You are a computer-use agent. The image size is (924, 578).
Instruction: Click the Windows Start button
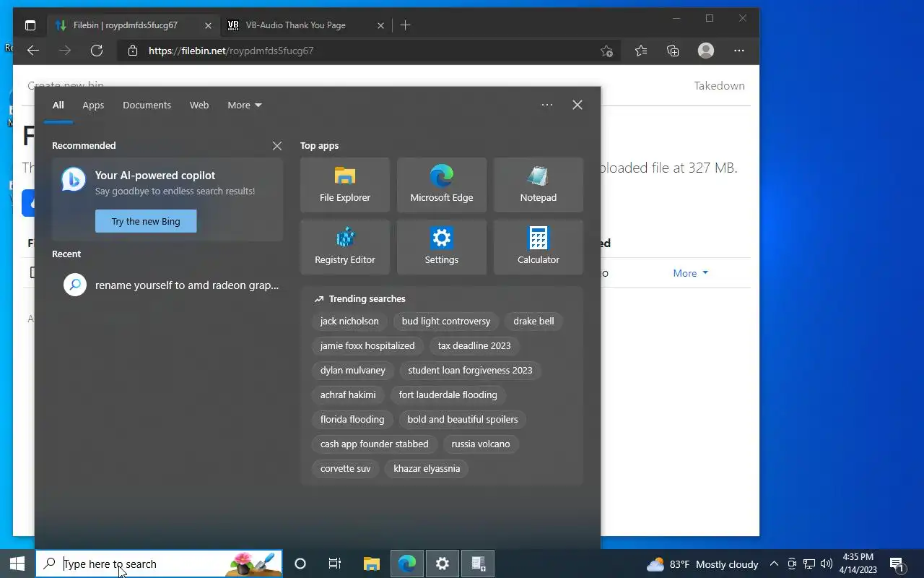[x=17, y=564]
